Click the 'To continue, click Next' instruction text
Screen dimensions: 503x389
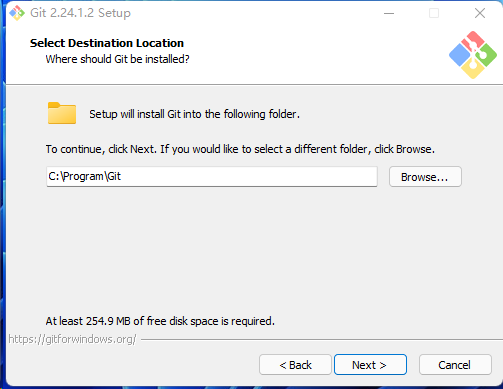tap(240, 149)
